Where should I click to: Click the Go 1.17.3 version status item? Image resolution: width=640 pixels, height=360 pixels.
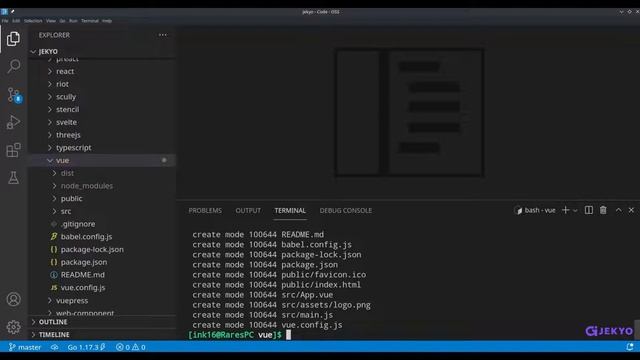(87, 347)
